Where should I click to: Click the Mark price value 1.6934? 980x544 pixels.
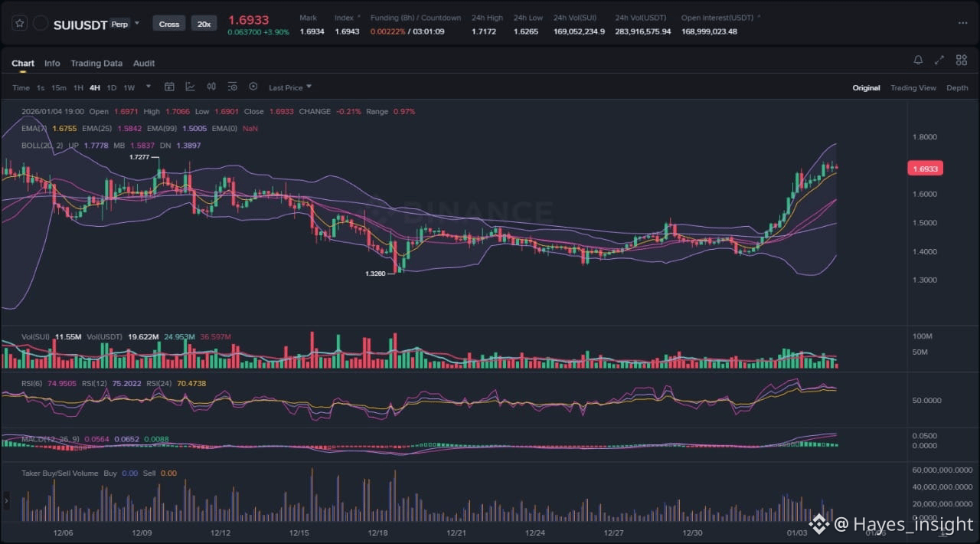(312, 31)
